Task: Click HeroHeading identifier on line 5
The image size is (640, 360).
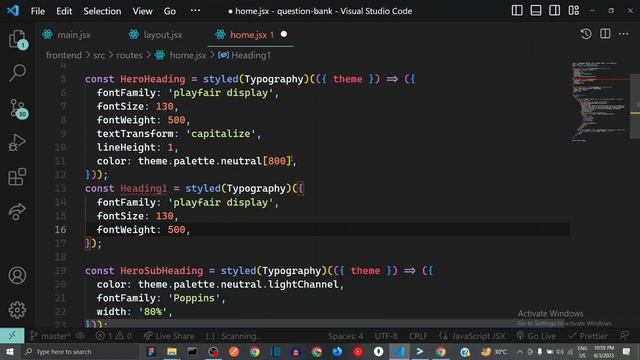Action: [153, 79]
